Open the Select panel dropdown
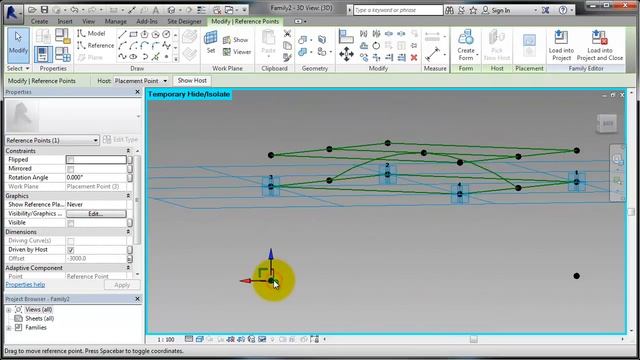640x360 pixels. pyautogui.click(x=18, y=68)
